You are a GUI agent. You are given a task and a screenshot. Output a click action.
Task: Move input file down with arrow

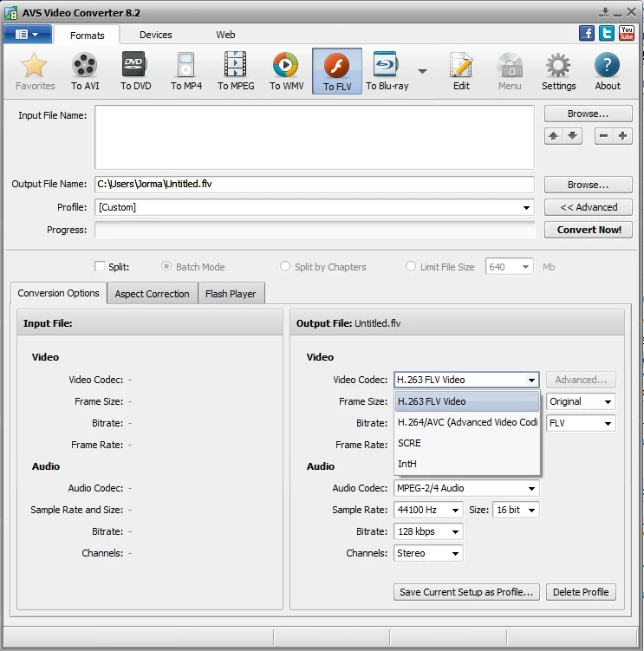573,136
